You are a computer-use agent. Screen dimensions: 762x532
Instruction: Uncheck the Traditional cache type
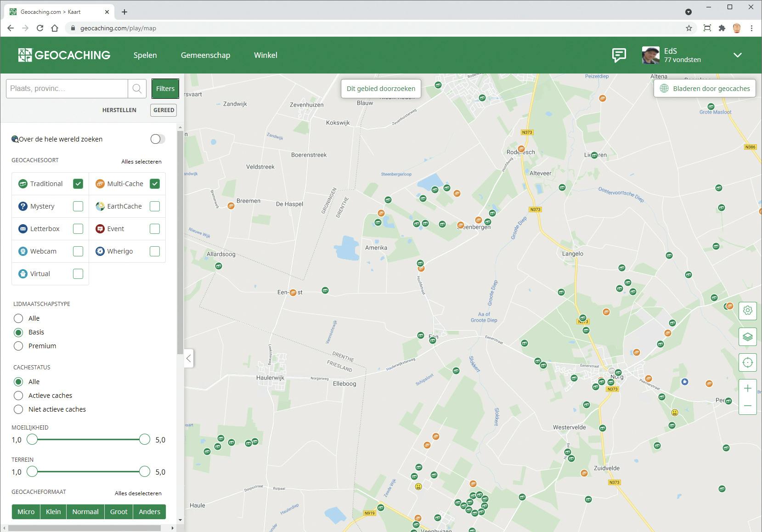tap(78, 184)
